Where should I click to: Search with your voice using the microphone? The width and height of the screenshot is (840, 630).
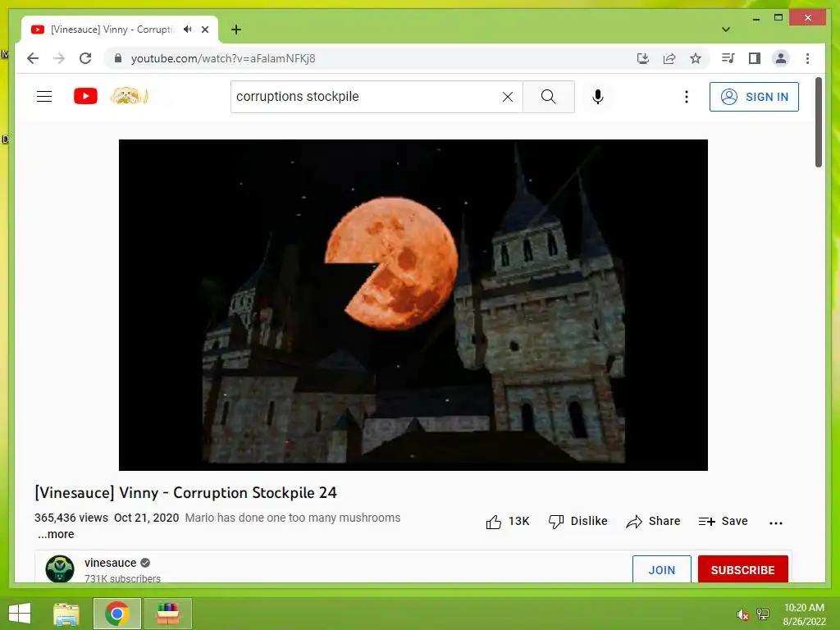click(x=598, y=97)
